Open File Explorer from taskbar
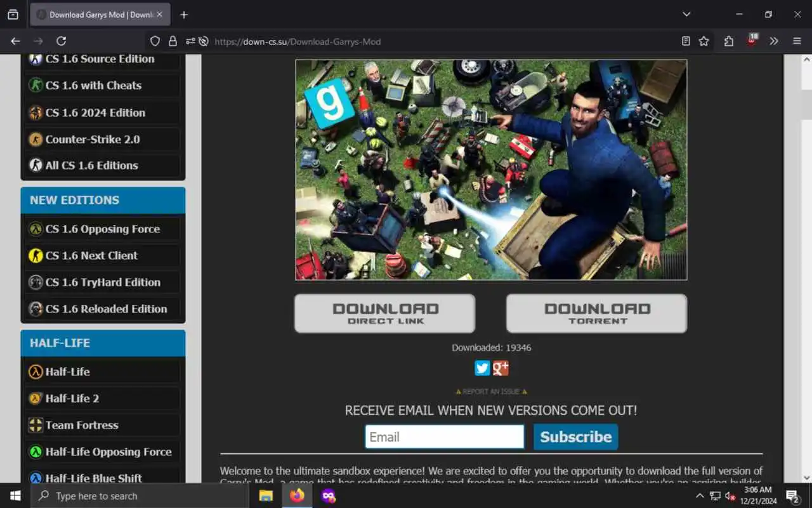 (266, 496)
